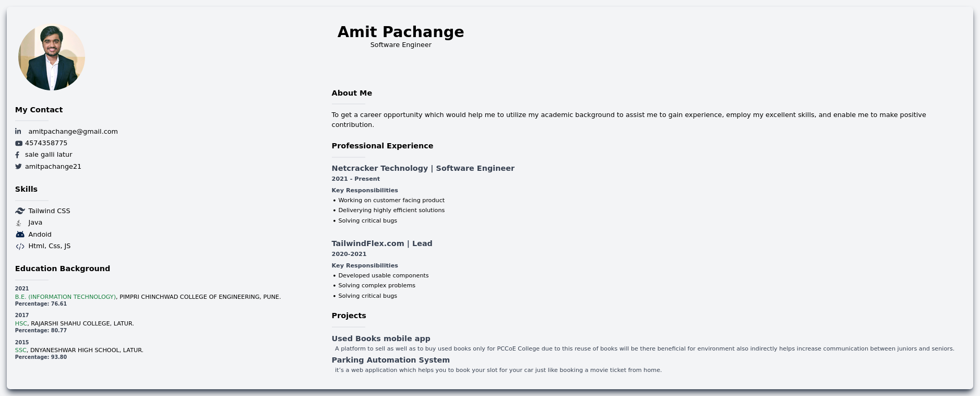The width and height of the screenshot is (980, 396).
Task: Click the Java cup icon
Action: (x=19, y=223)
